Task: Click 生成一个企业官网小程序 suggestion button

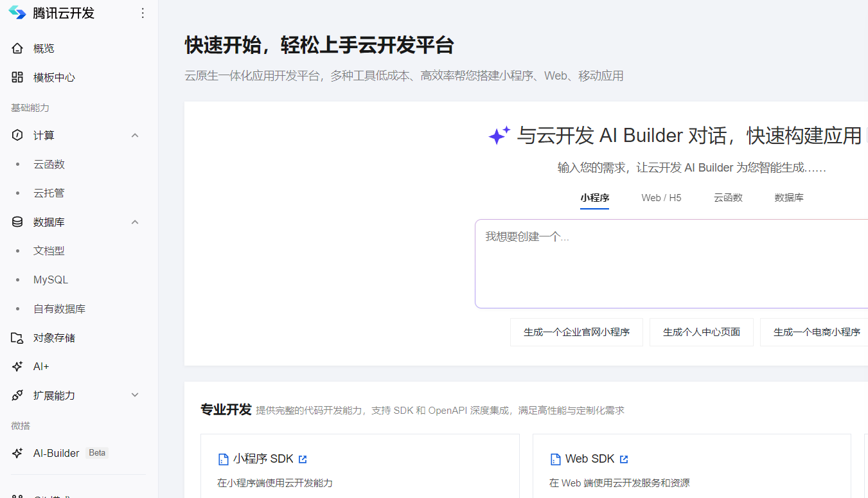Action: (576, 332)
